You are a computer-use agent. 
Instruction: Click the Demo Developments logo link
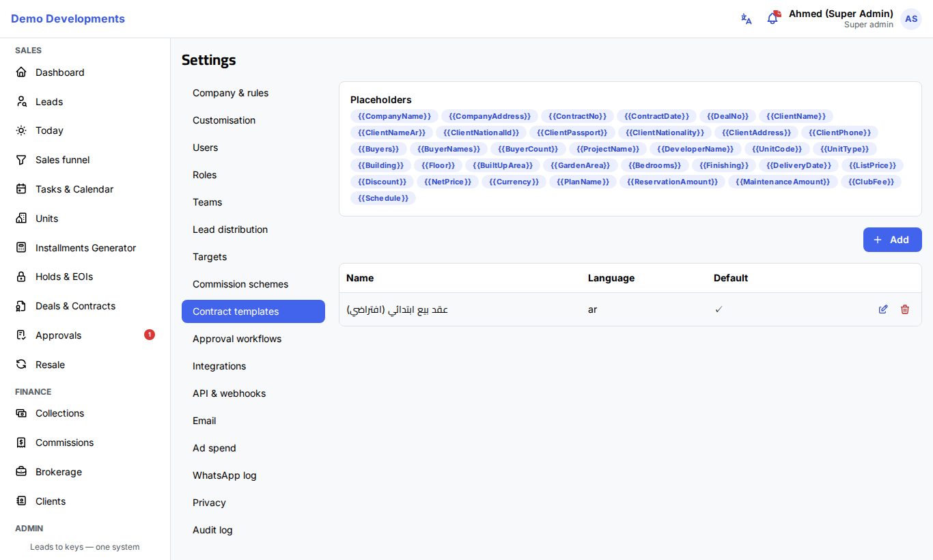click(68, 19)
